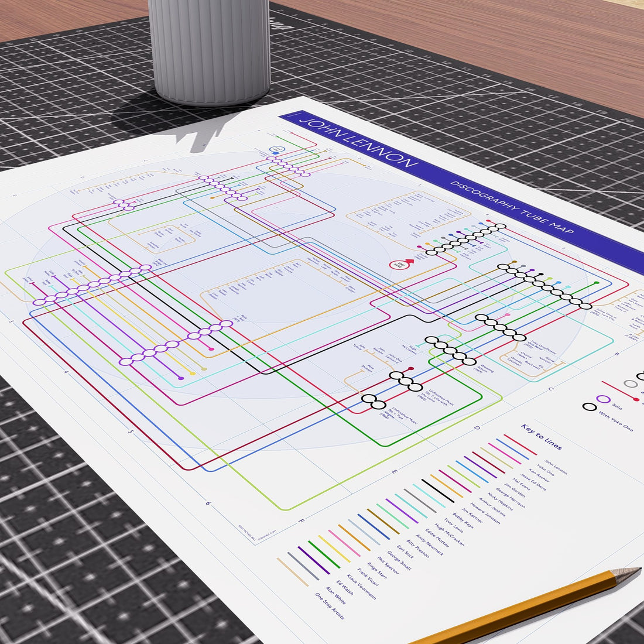Click the 'DISCOGRAPHY TUBE MAP' heading text
Screen dimensions: 644x644
512,207
